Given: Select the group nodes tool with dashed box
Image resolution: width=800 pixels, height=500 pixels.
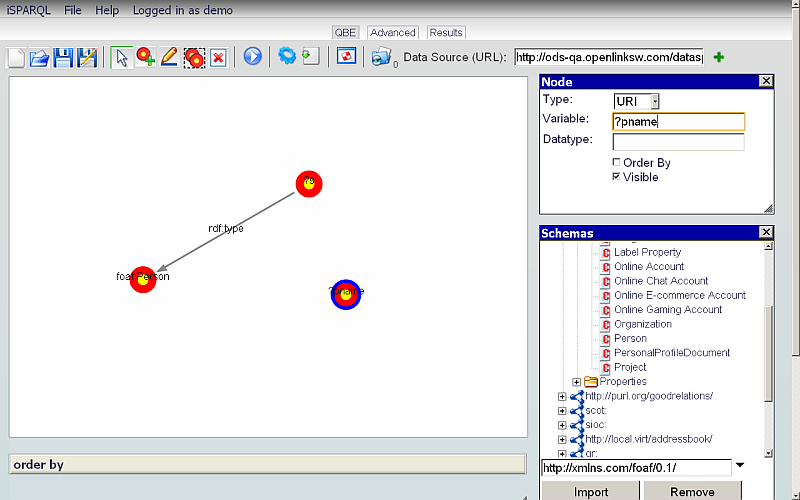Looking at the screenshot, I should 194,58.
